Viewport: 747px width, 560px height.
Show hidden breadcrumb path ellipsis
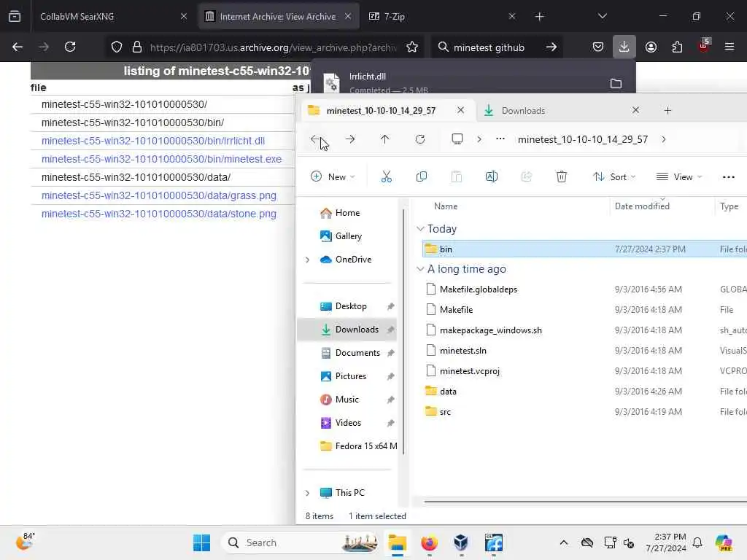pos(500,139)
